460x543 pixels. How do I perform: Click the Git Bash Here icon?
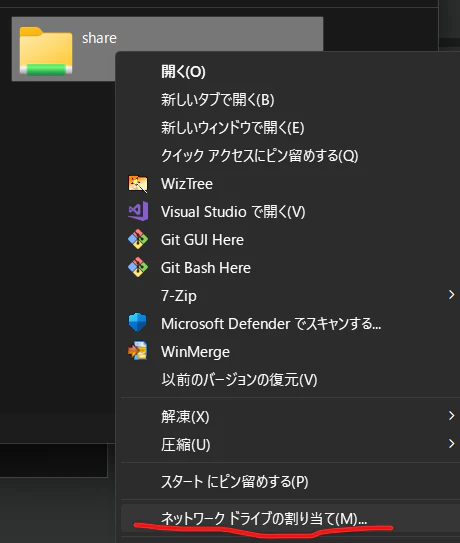pyautogui.click(x=138, y=267)
